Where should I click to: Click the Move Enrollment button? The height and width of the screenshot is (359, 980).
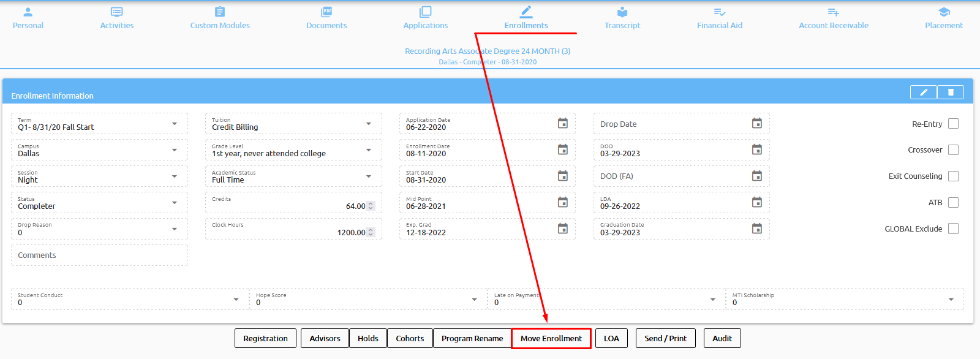tap(551, 339)
